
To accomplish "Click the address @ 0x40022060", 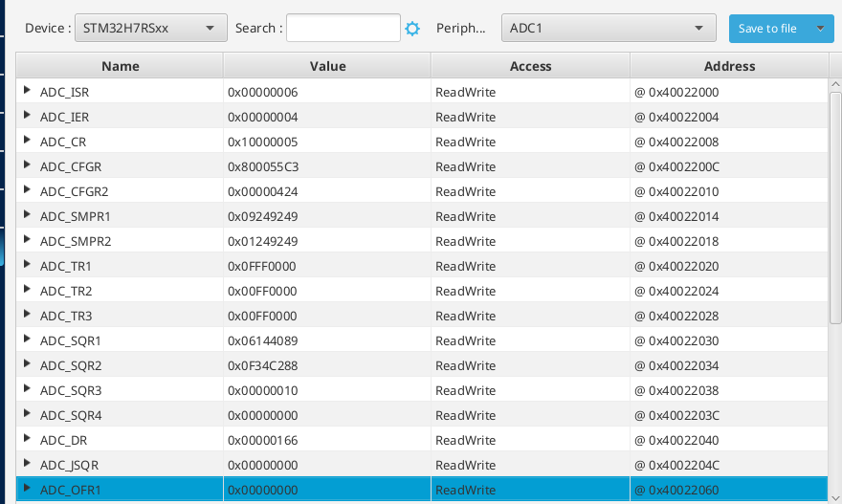I will point(676,490).
